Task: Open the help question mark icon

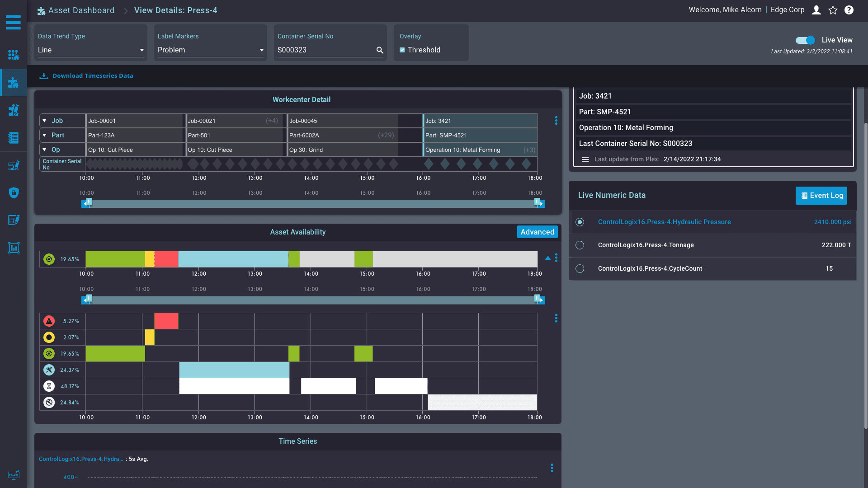Action: pos(849,10)
